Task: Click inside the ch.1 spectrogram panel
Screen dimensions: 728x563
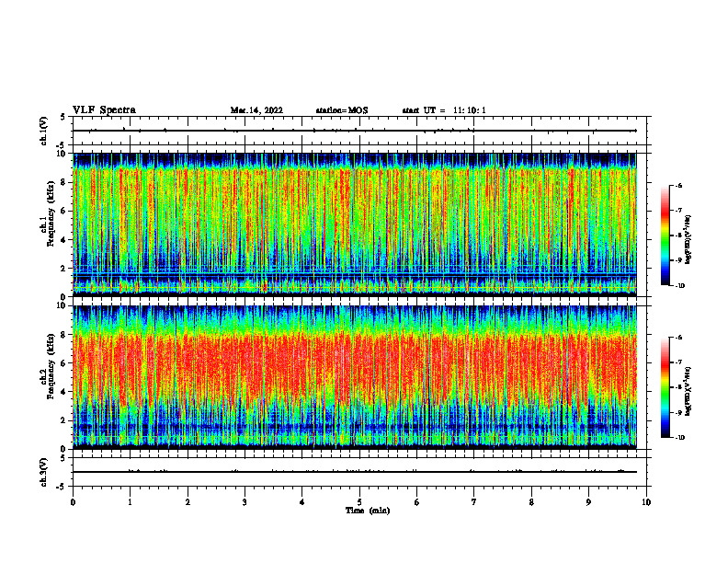Action: [x=355, y=224]
